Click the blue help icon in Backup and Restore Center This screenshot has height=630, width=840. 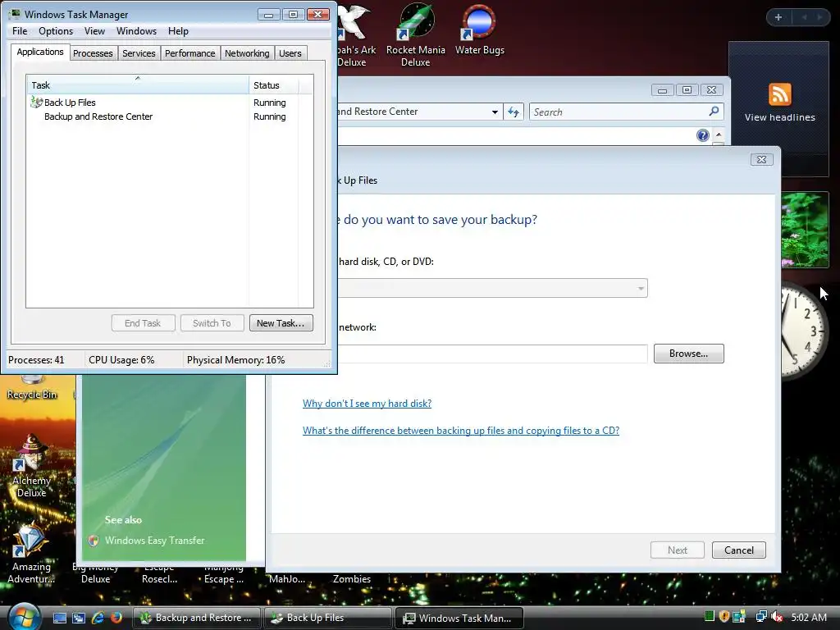pyautogui.click(x=703, y=135)
